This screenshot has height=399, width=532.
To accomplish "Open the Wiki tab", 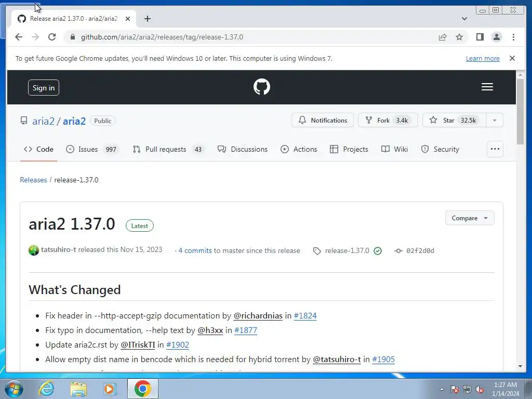I will click(395, 149).
